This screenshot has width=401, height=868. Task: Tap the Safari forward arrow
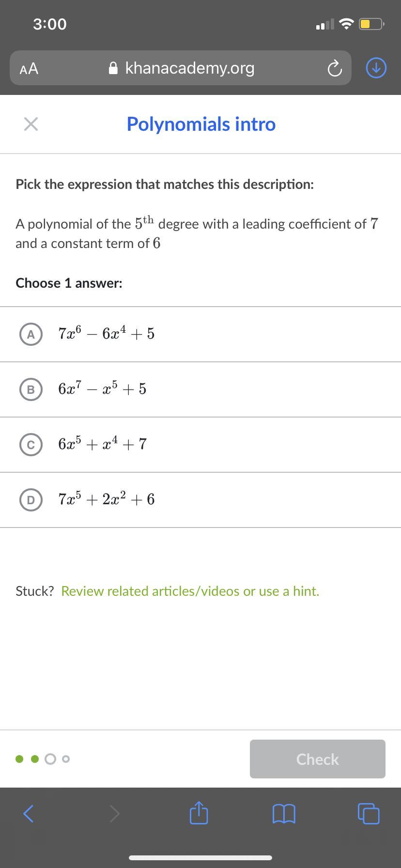pyautogui.click(x=114, y=813)
